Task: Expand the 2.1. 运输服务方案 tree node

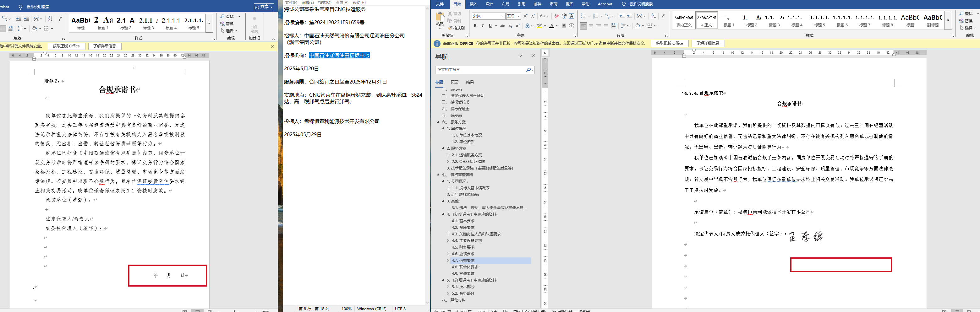Action: 448,155
